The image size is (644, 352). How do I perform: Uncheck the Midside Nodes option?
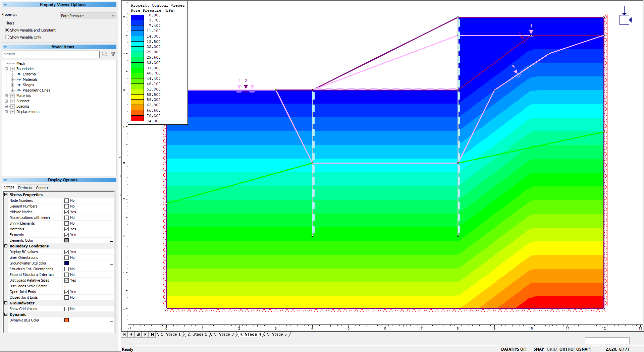coord(67,212)
